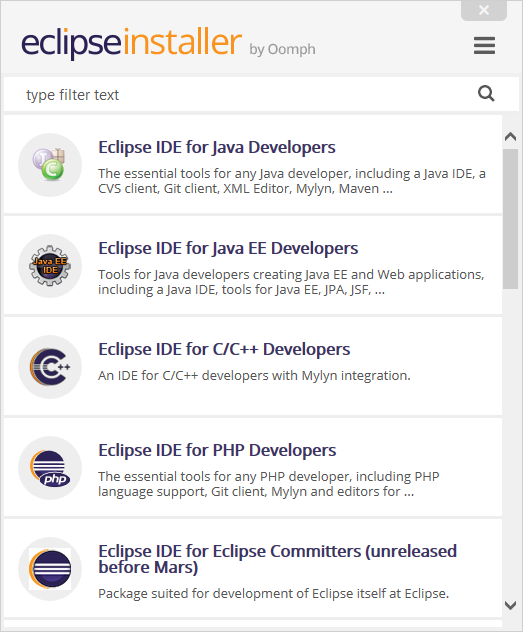Screen dimensions: 523x632
Task: Open the hamburger menu
Action: [x=484, y=45]
